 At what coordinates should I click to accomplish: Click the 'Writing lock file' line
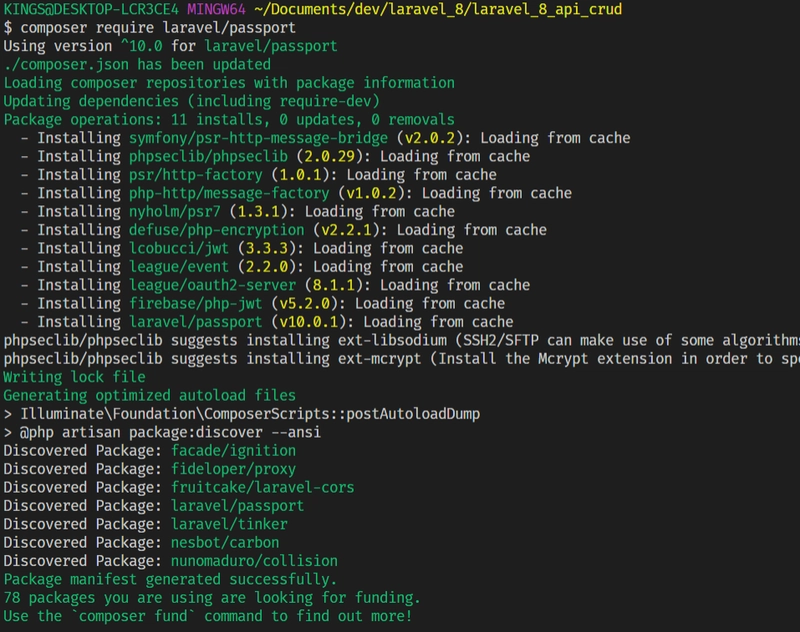click(74, 376)
